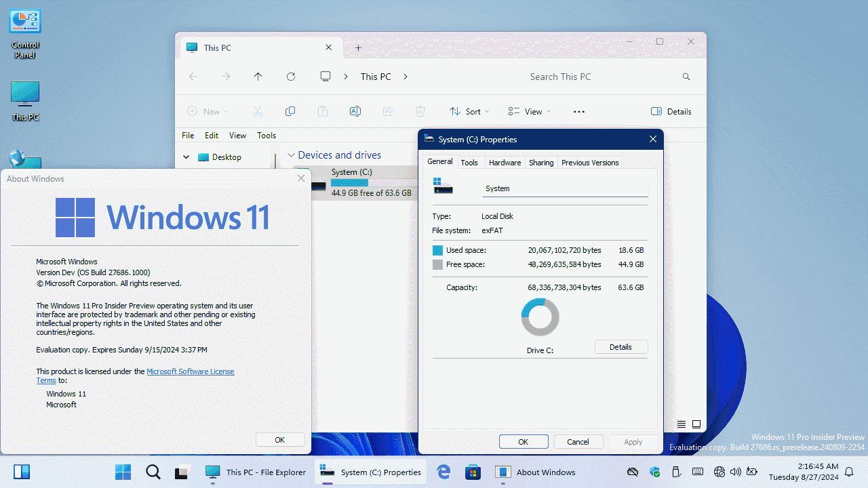Switch to the Tools tab in Properties
Screen dimensions: 868x488
[x=469, y=163]
